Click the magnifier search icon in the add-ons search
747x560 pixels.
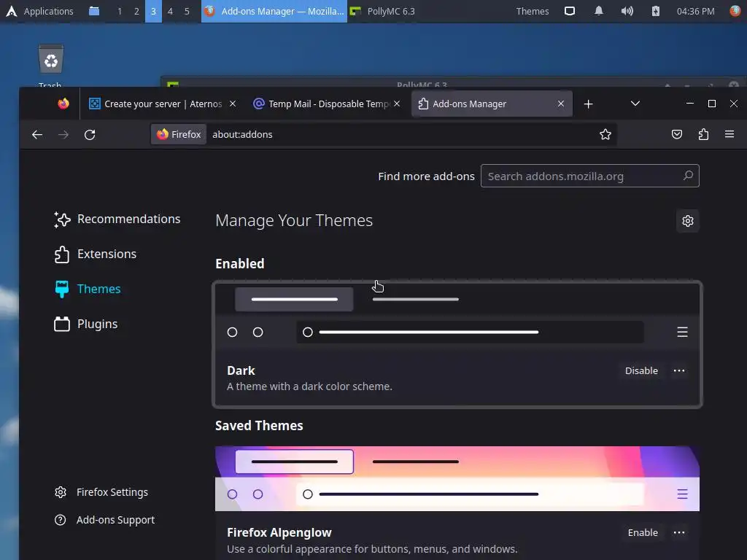click(688, 176)
